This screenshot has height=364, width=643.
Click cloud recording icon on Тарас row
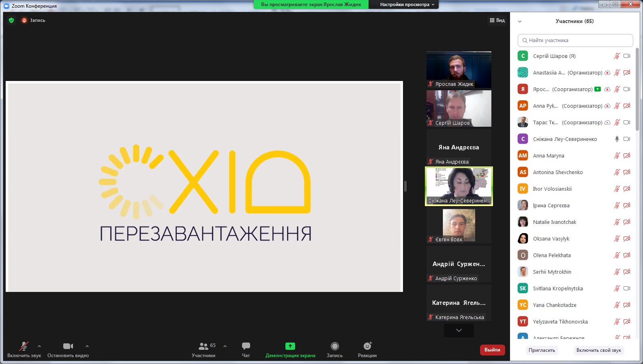click(x=607, y=122)
